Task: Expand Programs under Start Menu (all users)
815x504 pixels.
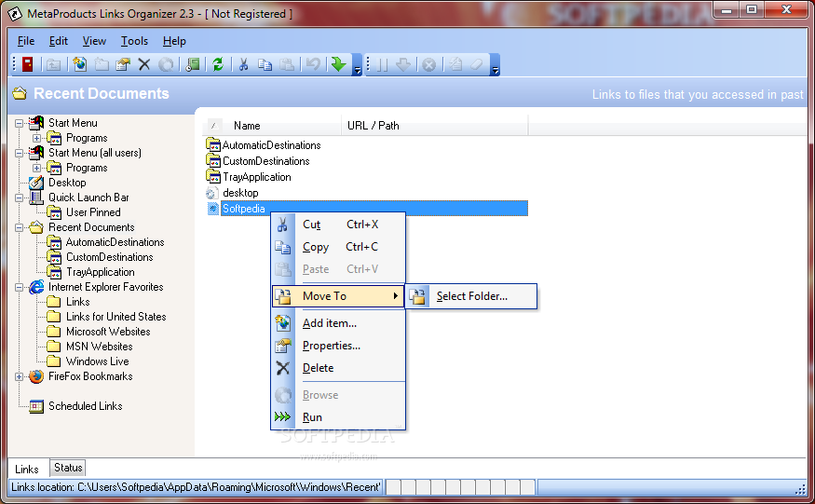Action: coord(36,168)
